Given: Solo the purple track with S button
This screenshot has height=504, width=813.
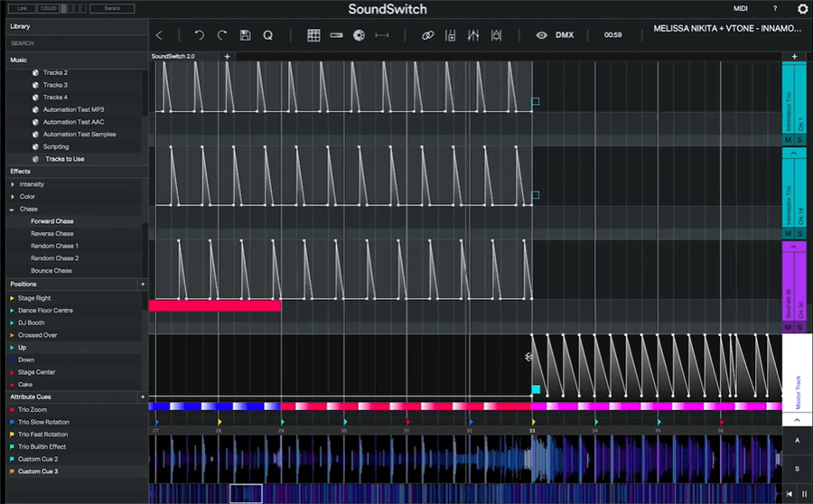Looking at the screenshot, I should (x=799, y=328).
